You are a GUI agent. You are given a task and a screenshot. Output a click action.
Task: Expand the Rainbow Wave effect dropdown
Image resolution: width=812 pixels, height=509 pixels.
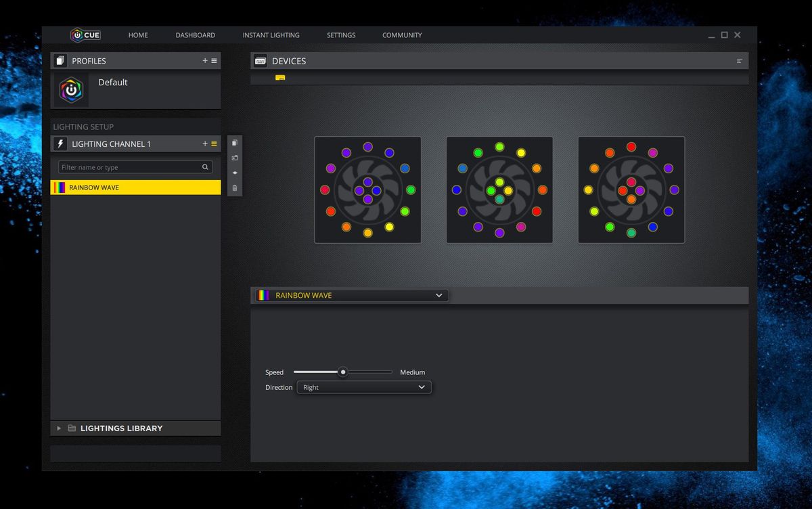[x=438, y=295]
